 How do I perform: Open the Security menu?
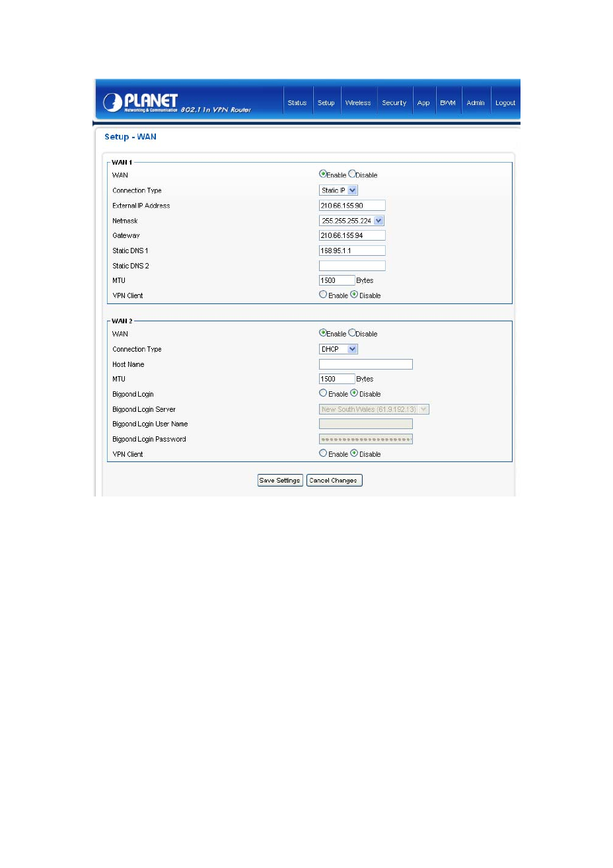click(x=394, y=102)
